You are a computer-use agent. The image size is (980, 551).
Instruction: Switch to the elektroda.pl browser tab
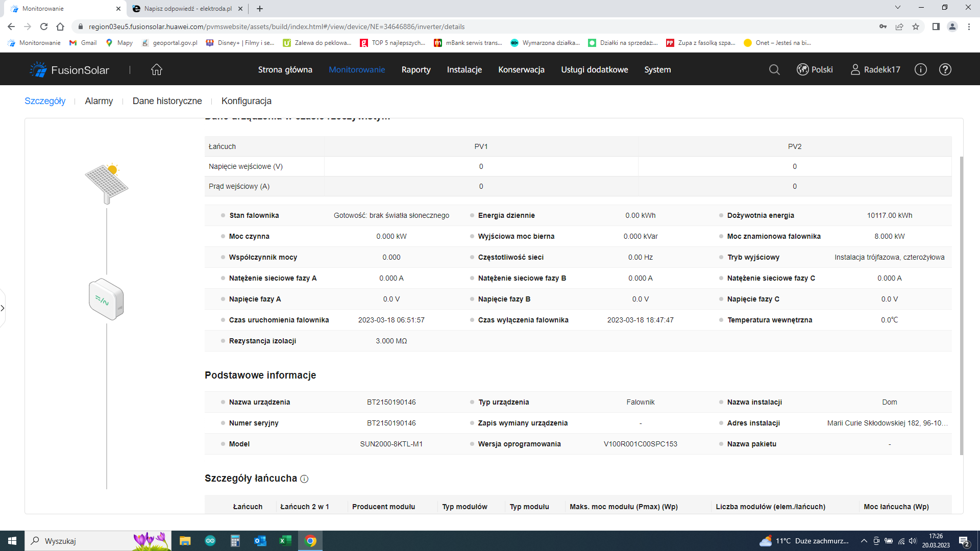click(188, 9)
